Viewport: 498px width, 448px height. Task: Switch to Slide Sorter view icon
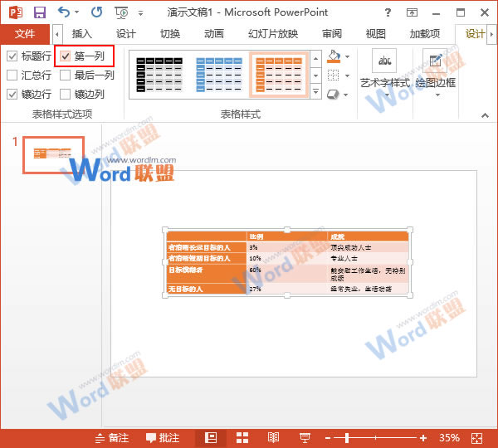(x=242, y=438)
